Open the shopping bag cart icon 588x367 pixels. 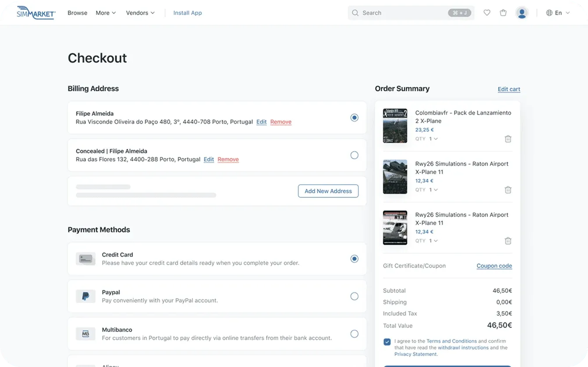503,13
